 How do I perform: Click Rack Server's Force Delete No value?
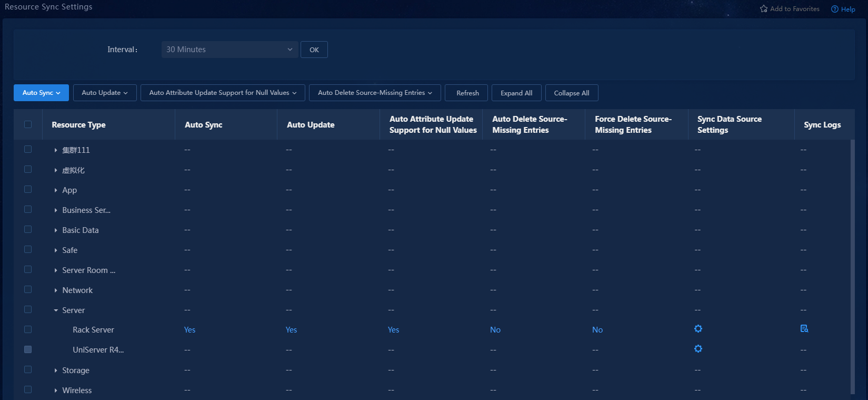point(597,330)
